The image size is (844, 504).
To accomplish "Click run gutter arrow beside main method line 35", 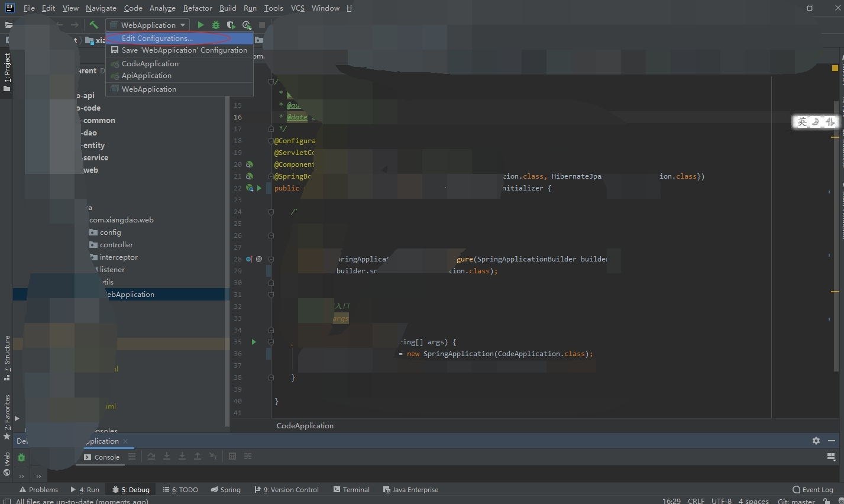I will pos(254,342).
